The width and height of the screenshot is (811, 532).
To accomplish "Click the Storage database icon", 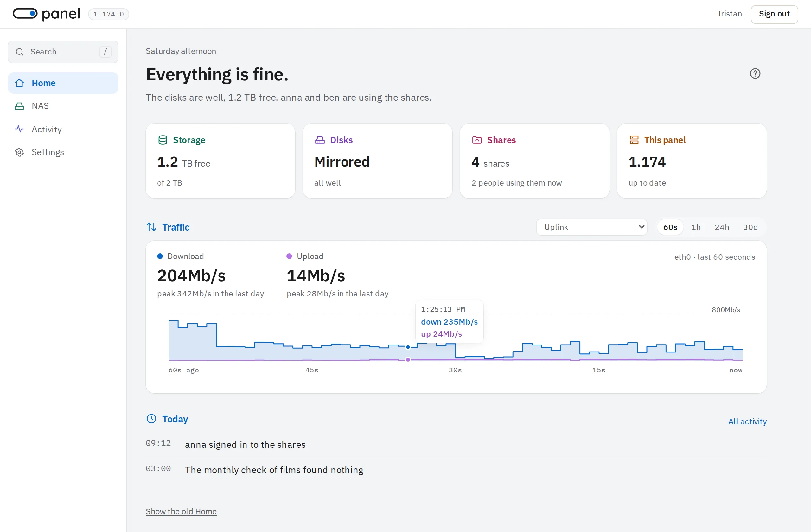I will click(163, 140).
